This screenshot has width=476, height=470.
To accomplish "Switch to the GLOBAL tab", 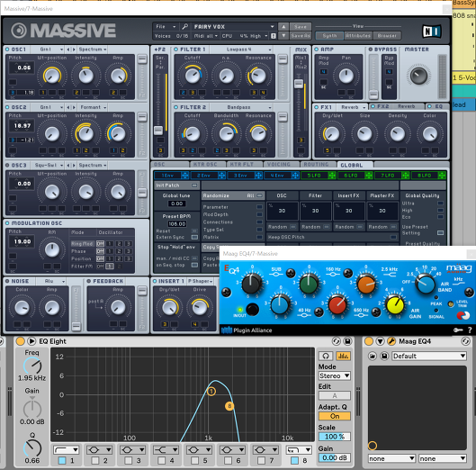I will pyautogui.click(x=351, y=165).
